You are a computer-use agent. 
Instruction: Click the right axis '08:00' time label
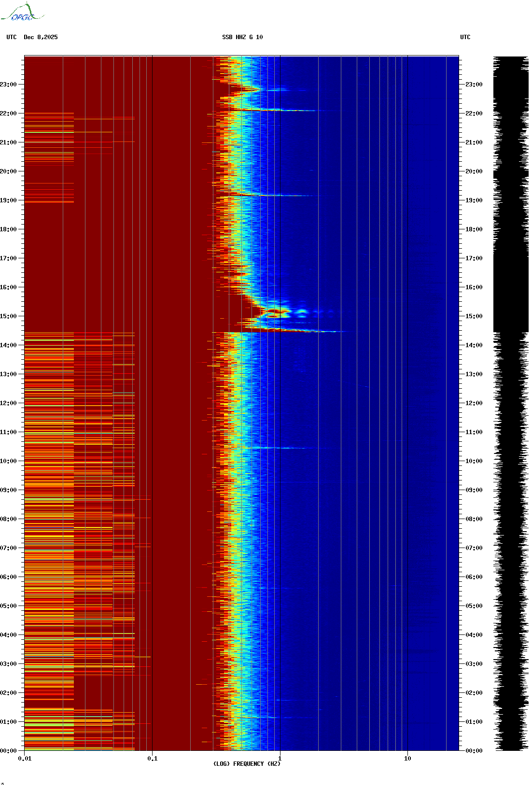pos(474,519)
